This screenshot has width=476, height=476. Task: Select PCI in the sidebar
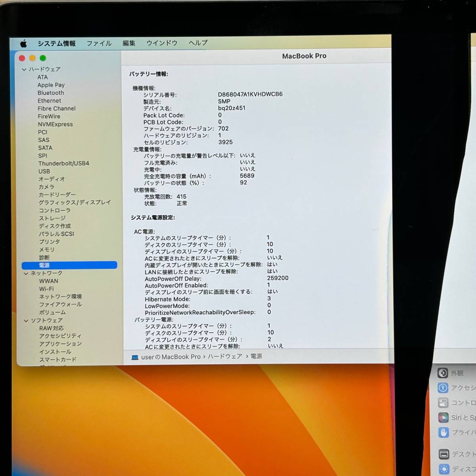point(43,132)
